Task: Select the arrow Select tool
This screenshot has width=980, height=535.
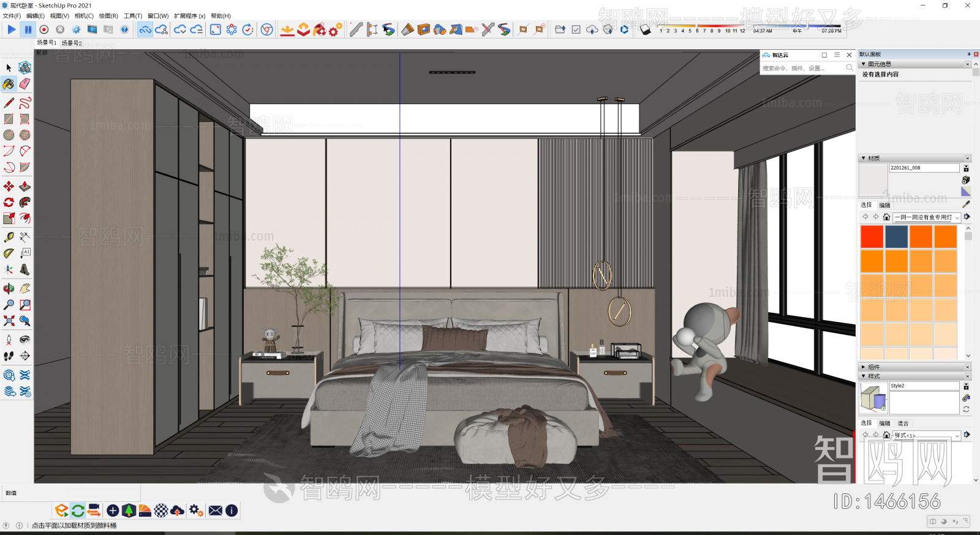Action: (9, 67)
